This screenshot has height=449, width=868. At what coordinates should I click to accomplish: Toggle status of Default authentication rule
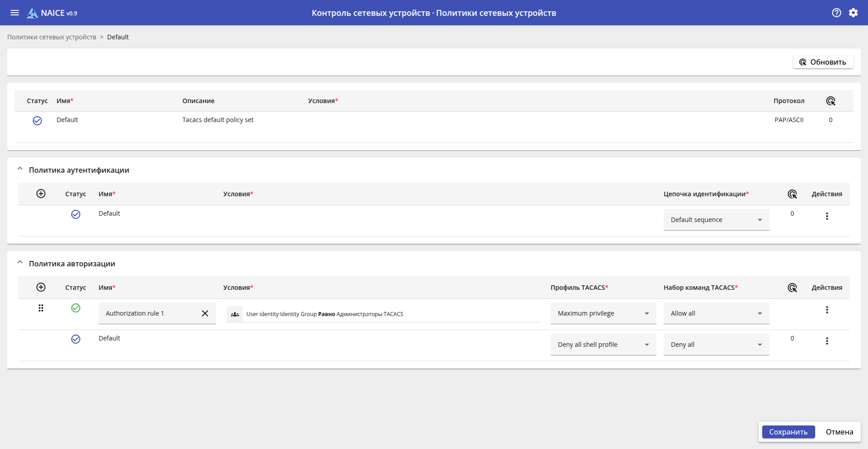[75, 214]
